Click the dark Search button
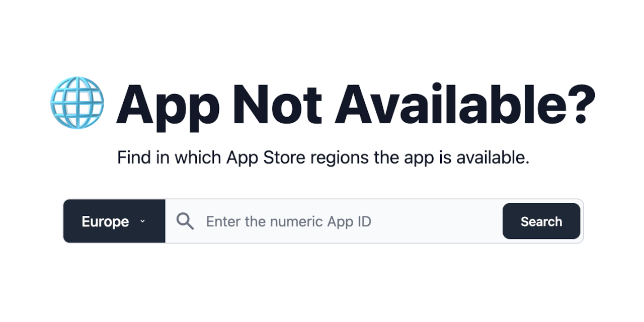The image size is (644, 322). point(541,221)
